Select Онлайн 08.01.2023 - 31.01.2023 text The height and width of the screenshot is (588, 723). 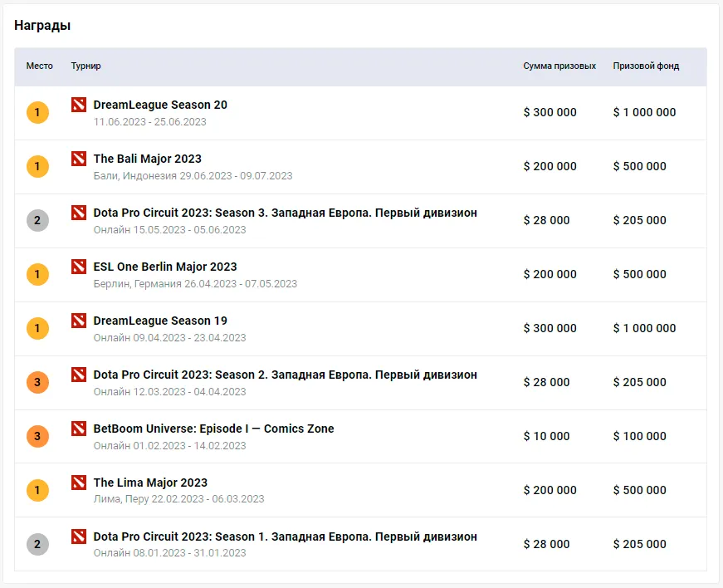click(x=169, y=553)
